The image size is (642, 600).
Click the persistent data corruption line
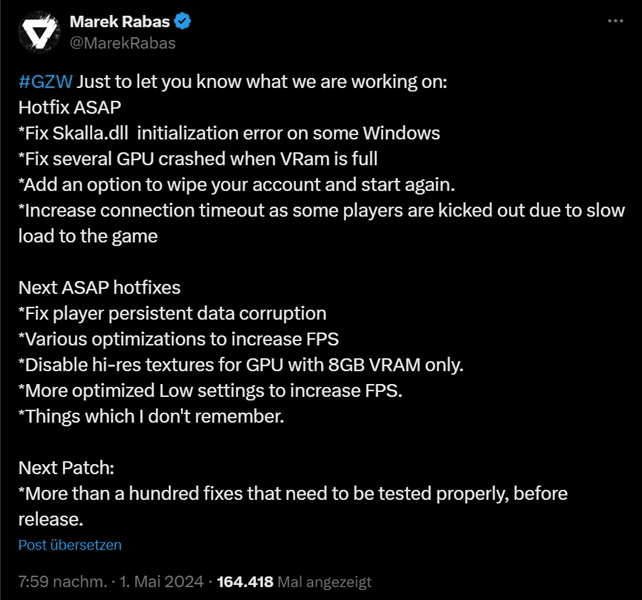(x=172, y=314)
